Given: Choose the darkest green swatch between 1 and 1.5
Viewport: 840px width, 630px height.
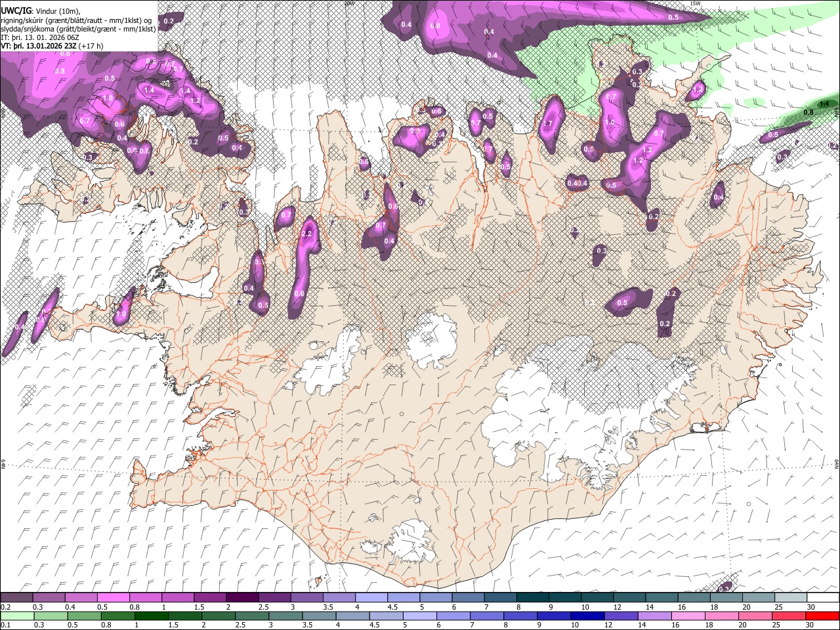Looking at the screenshot, I should pyautogui.click(x=152, y=616).
